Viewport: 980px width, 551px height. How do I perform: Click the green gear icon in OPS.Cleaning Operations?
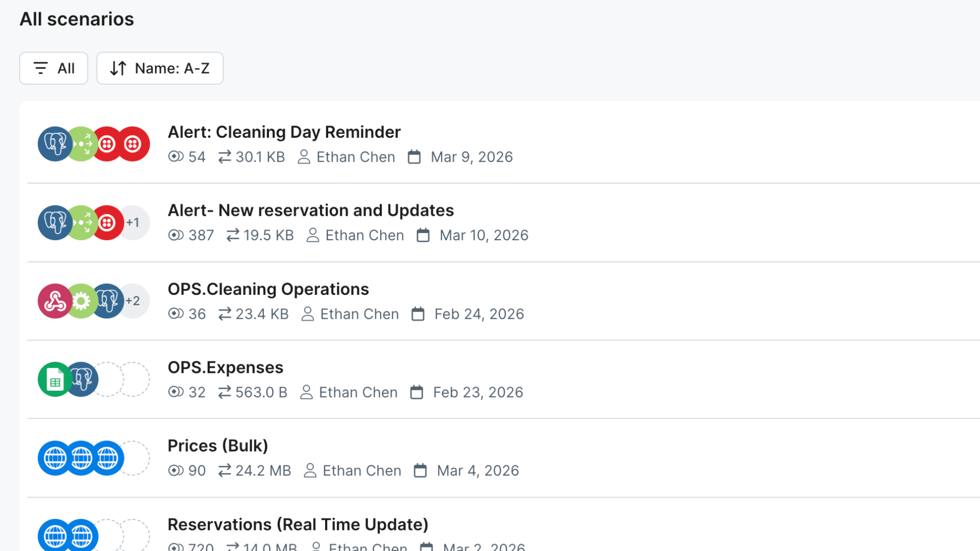(81, 301)
